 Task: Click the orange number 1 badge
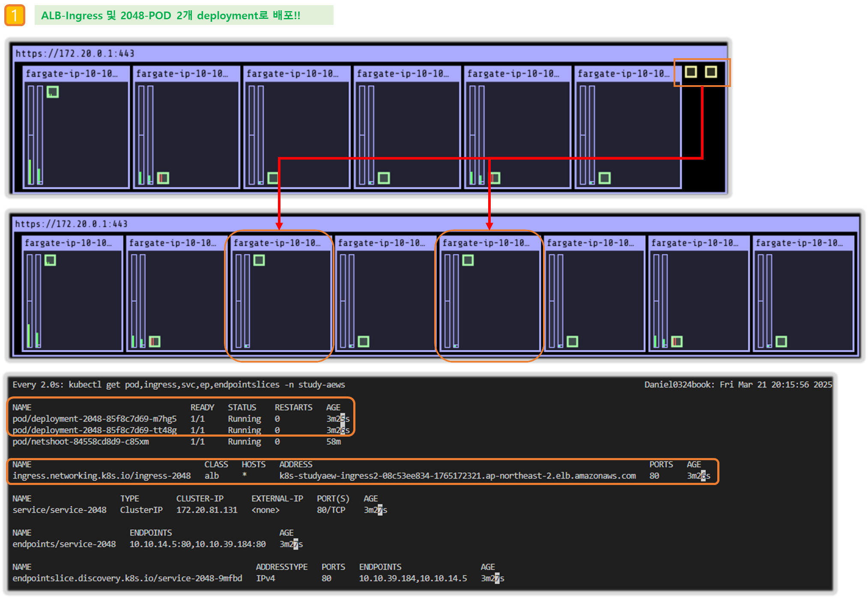pyautogui.click(x=15, y=15)
